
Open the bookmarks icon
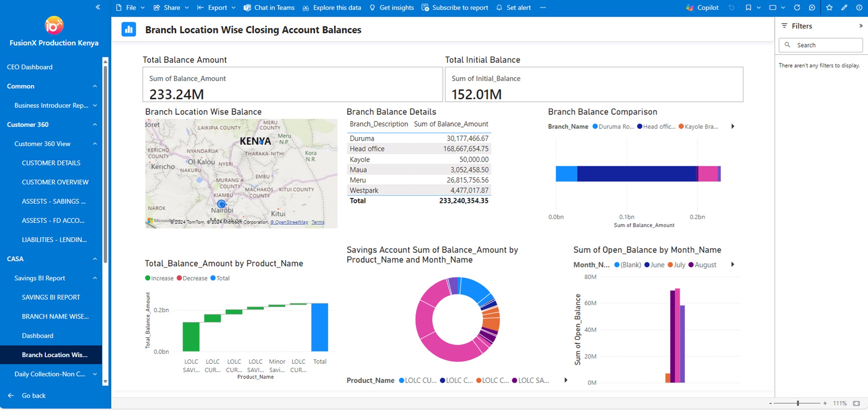tap(748, 7)
